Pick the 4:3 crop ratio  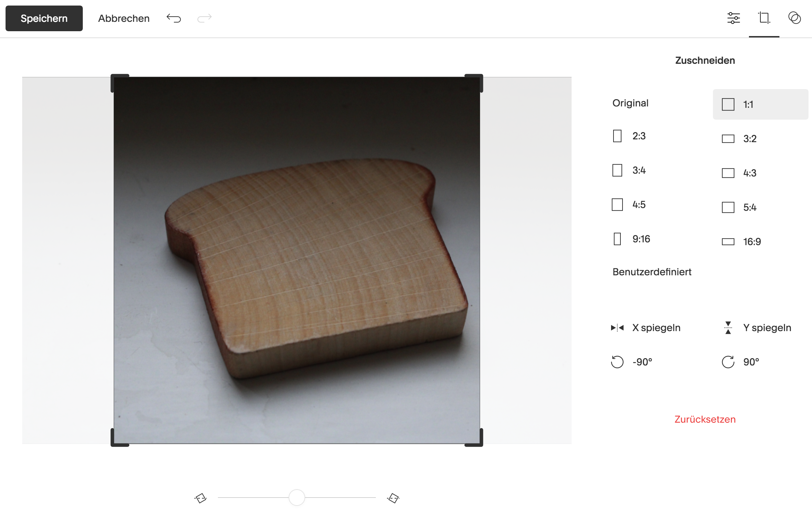(x=739, y=173)
